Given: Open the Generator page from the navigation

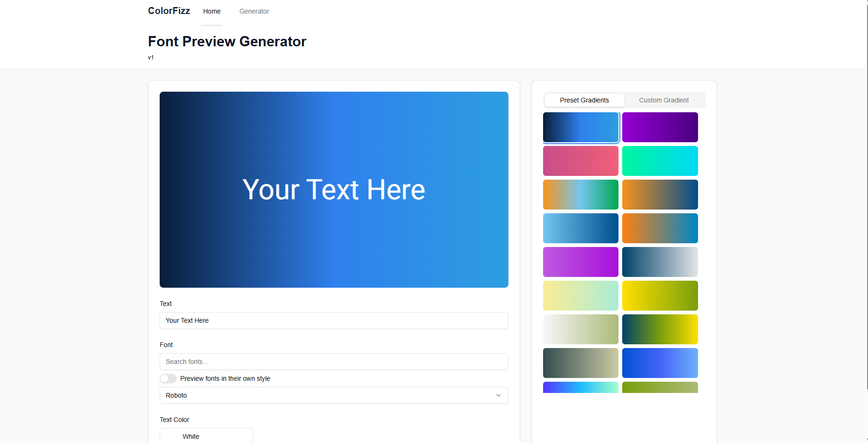Looking at the screenshot, I should click(x=254, y=11).
